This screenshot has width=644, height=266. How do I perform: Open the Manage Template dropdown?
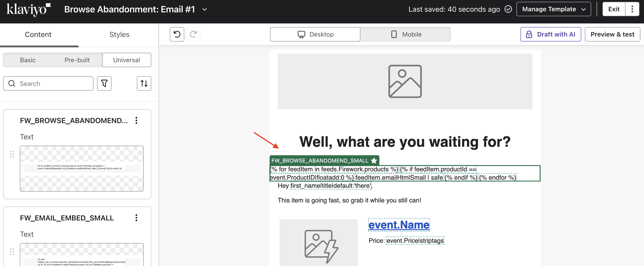pos(553,9)
